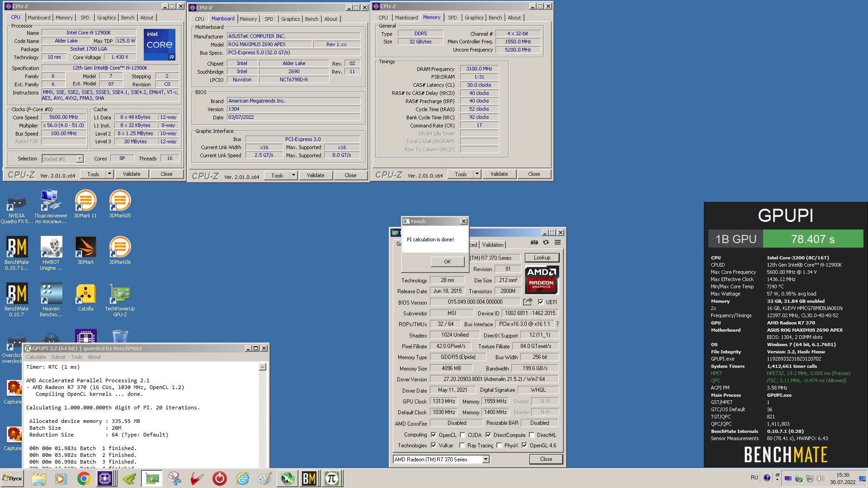Click the GPU-Z taskbar button

(152, 478)
